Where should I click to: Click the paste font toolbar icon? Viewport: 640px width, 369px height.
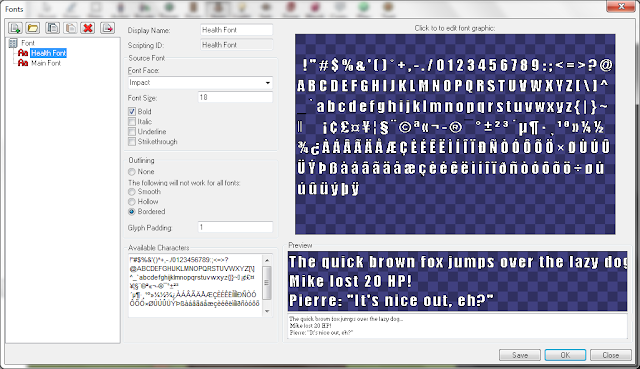click(x=71, y=28)
